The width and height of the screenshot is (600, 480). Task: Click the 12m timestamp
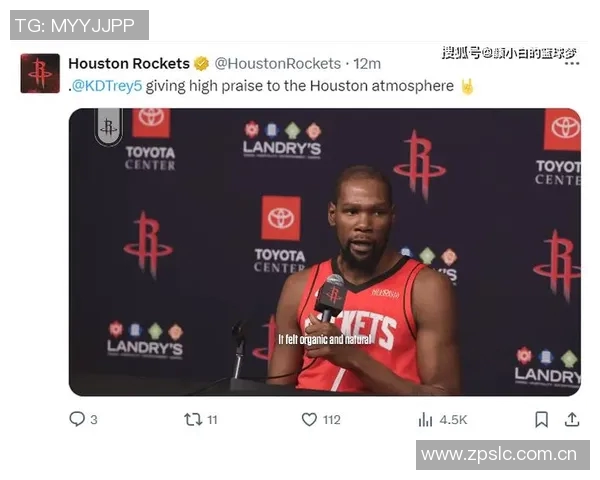click(x=367, y=64)
